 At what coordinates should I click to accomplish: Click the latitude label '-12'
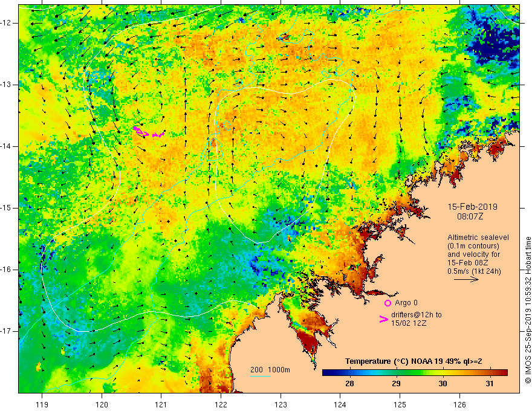click(5, 23)
